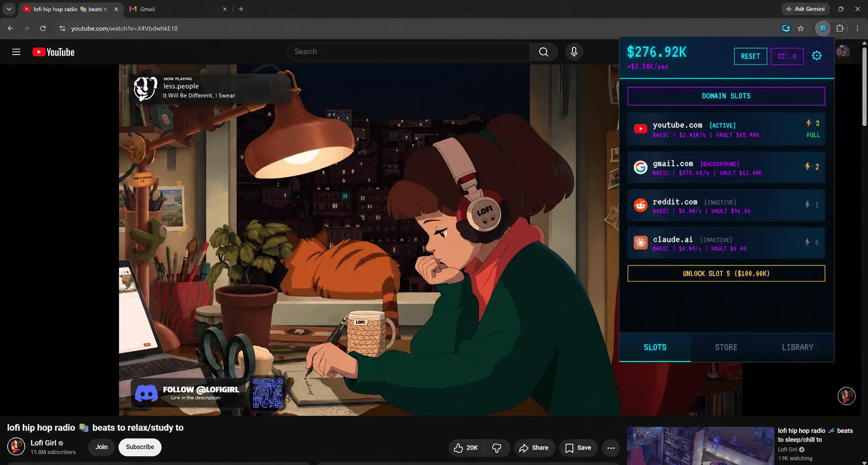View site information icon in address bar
The image size is (868, 465).
click(x=62, y=28)
